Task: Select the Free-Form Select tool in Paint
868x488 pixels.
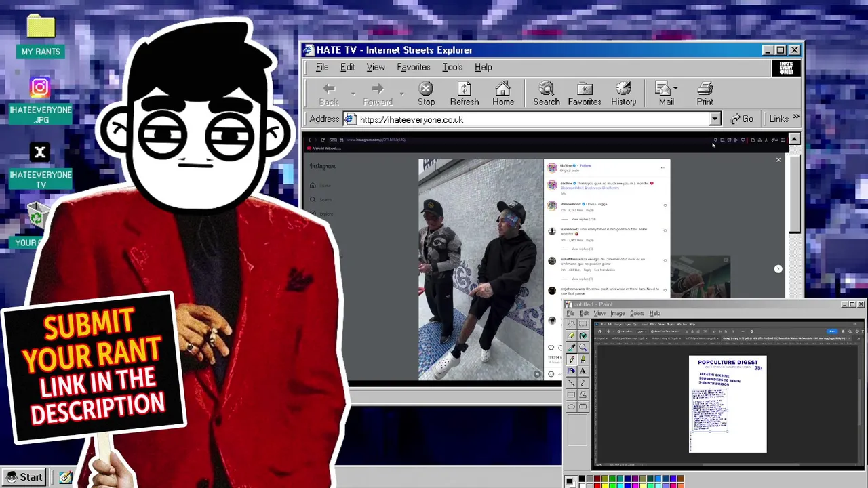Action: pos(572,323)
